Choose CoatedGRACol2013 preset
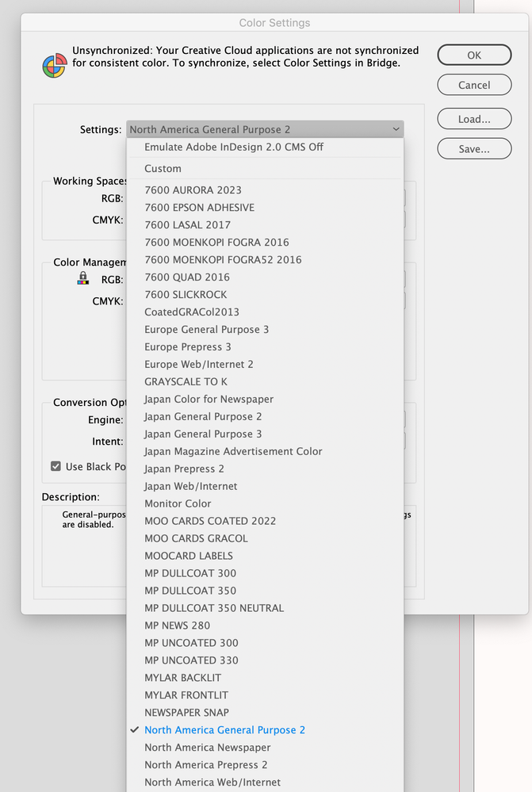The image size is (532, 792). pos(265,312)
